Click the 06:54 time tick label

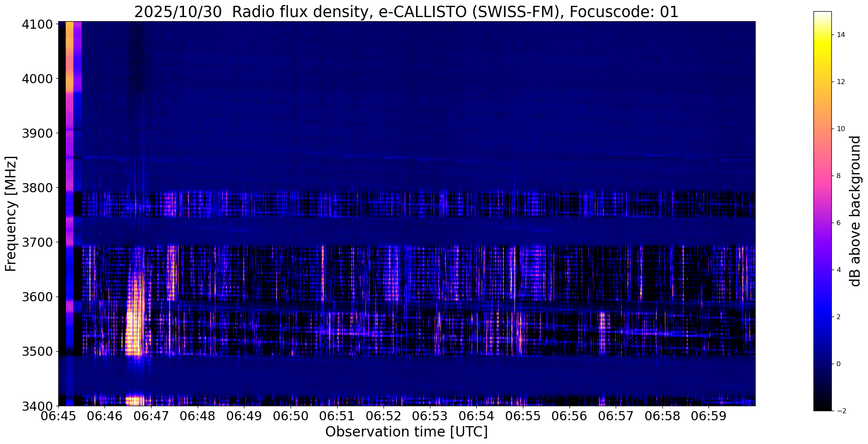[x=477, y=416]
